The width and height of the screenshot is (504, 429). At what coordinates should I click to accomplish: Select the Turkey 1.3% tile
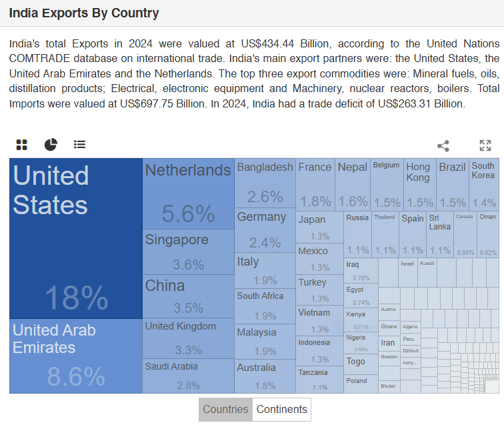(319, 290)
